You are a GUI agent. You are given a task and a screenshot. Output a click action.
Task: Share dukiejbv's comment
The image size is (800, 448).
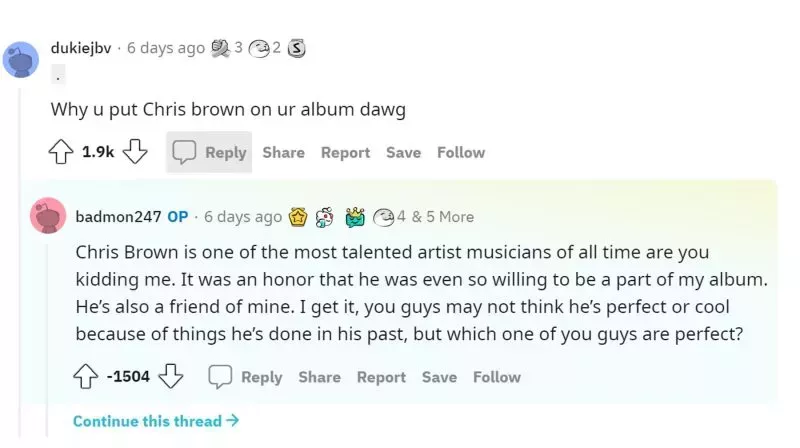point(283,152)
